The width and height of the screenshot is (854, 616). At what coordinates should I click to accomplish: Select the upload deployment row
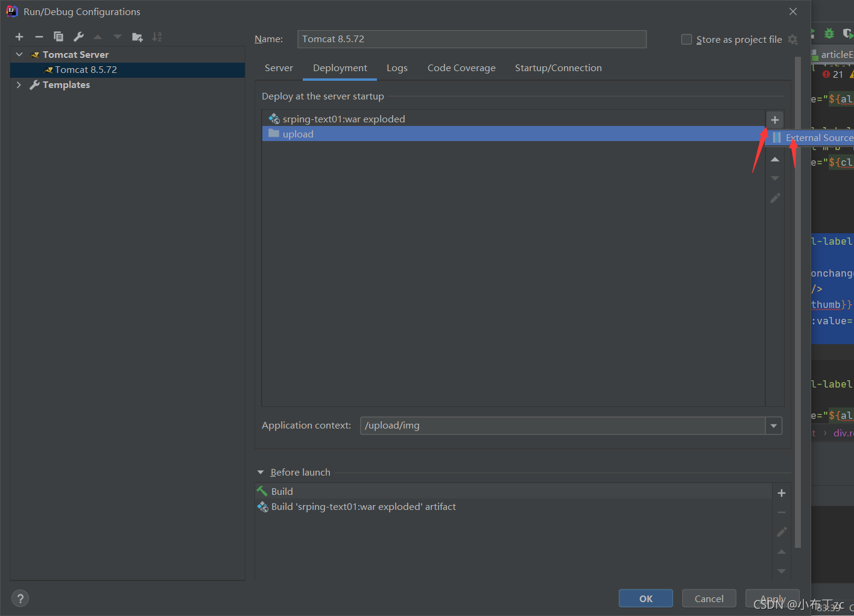point(513,134)
